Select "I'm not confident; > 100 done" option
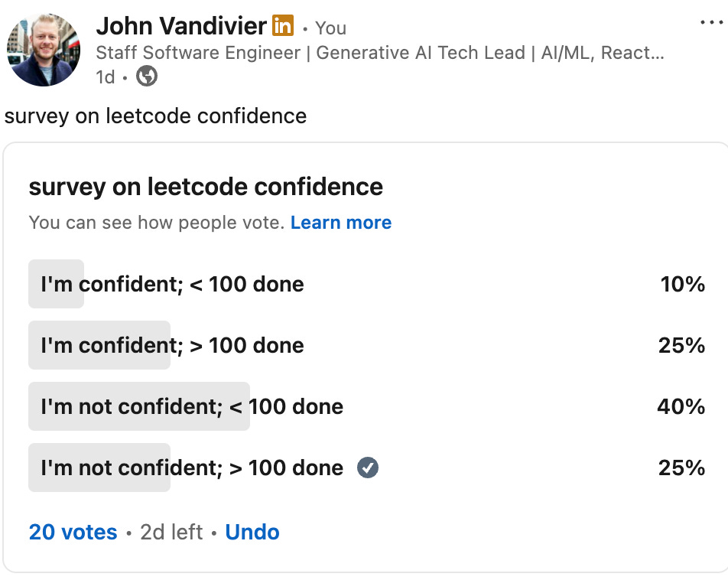 point(192,468)
